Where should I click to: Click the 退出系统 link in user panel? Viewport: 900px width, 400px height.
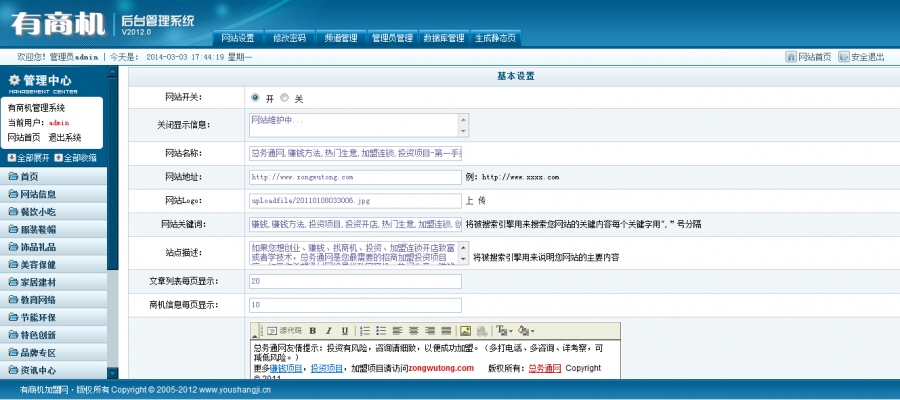click(65, 138)
